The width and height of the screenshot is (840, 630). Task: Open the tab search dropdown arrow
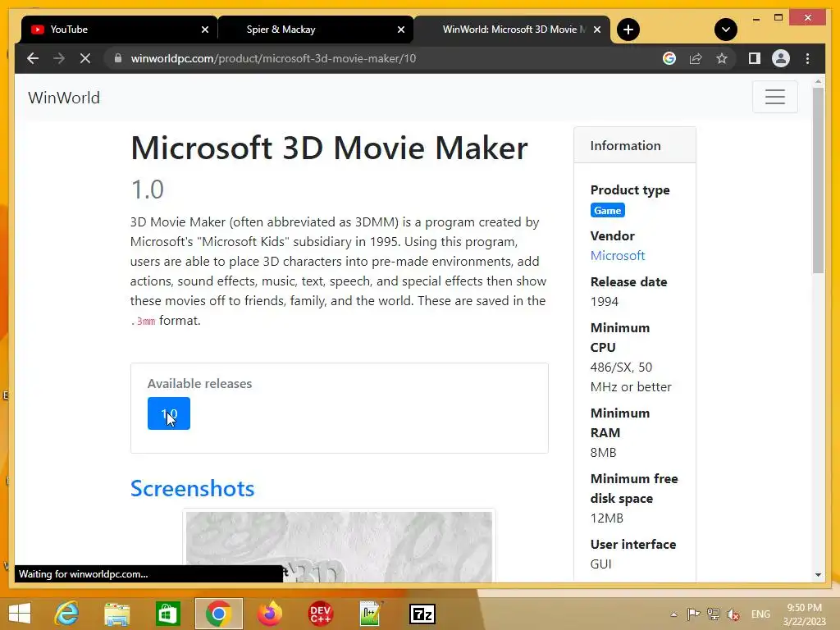click(726, 30)
